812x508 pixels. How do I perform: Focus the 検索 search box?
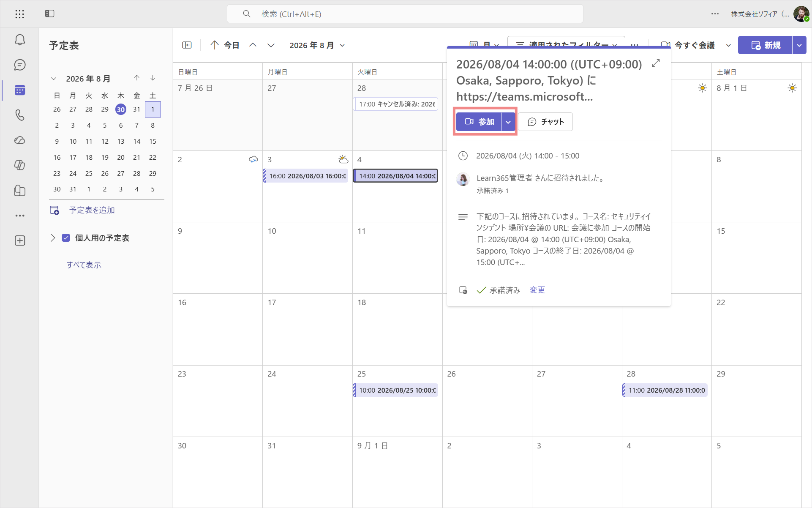coord(405,14)
